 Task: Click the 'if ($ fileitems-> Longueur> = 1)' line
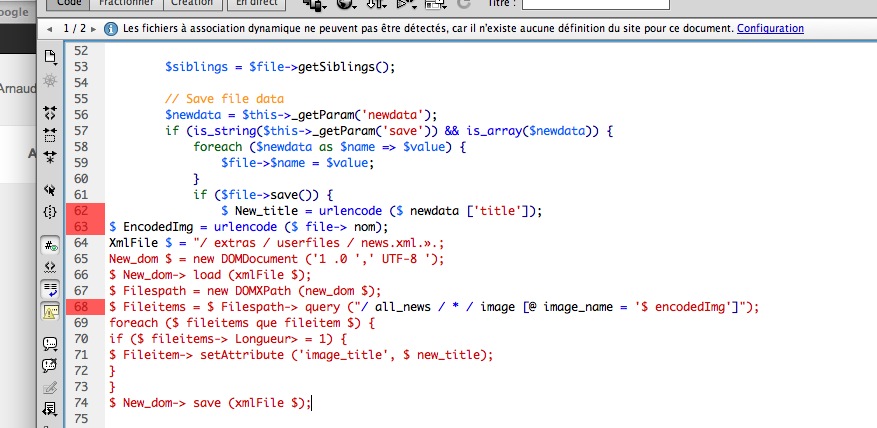pos(228,339)
